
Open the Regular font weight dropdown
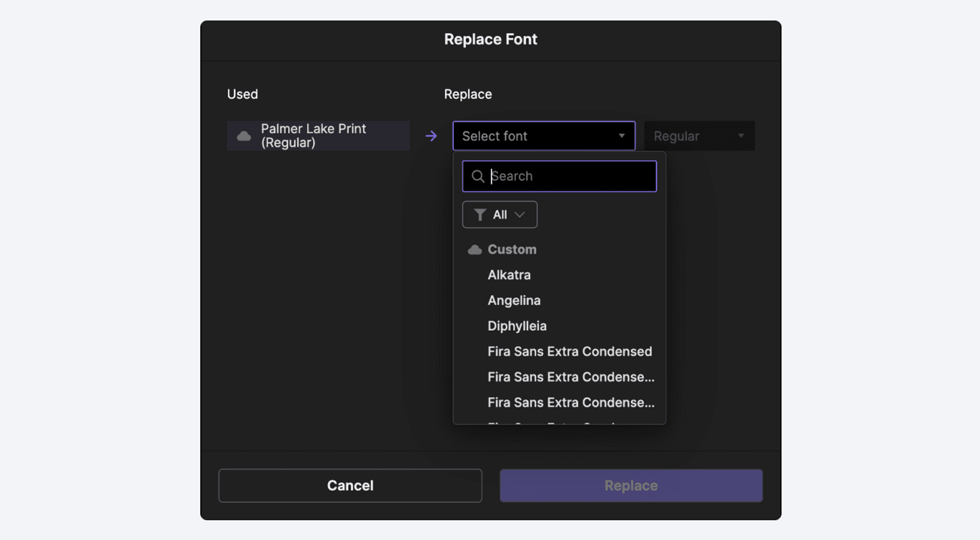point(699,136)
